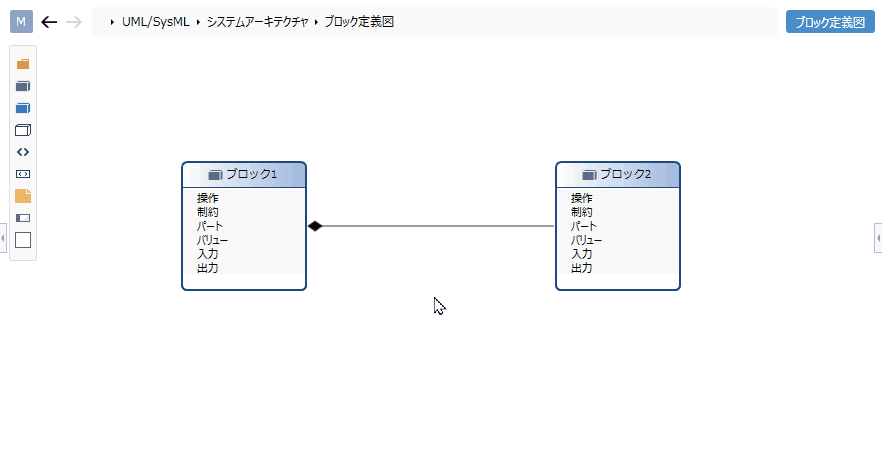This screenshot has height=475, width=882.
Task: Select 操作 in ブロック2
Action: [x=582, y=198]
